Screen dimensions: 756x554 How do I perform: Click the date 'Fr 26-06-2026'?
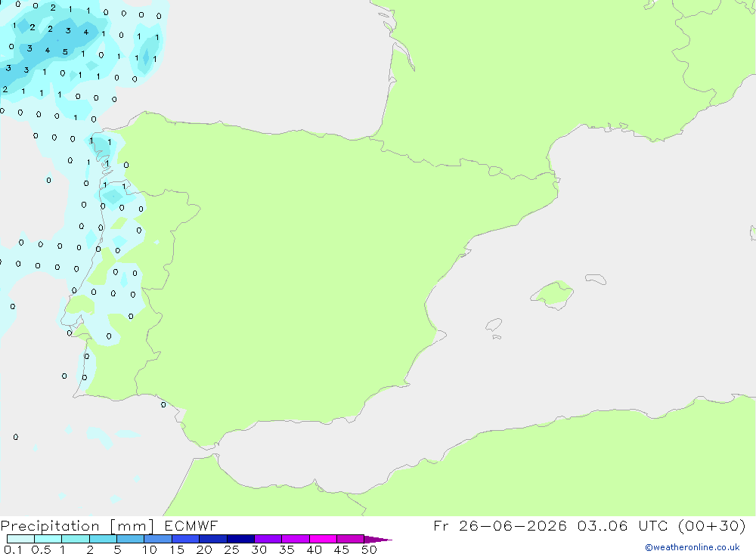(x=500, y=526)
